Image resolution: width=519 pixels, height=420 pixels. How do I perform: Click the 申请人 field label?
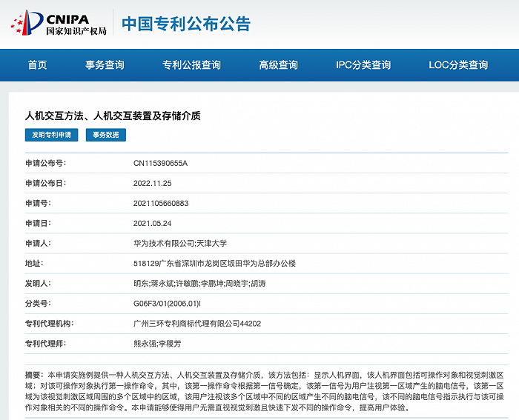click(38, 244)
